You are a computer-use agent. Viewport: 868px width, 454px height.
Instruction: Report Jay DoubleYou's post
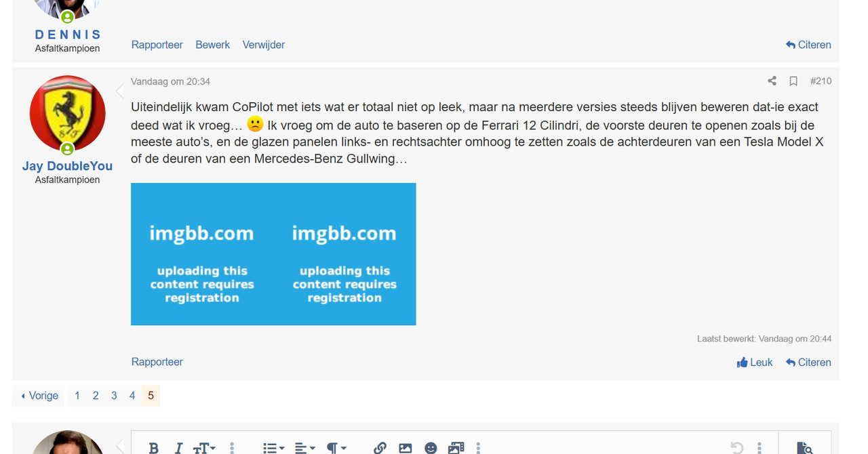coord(157,362)
